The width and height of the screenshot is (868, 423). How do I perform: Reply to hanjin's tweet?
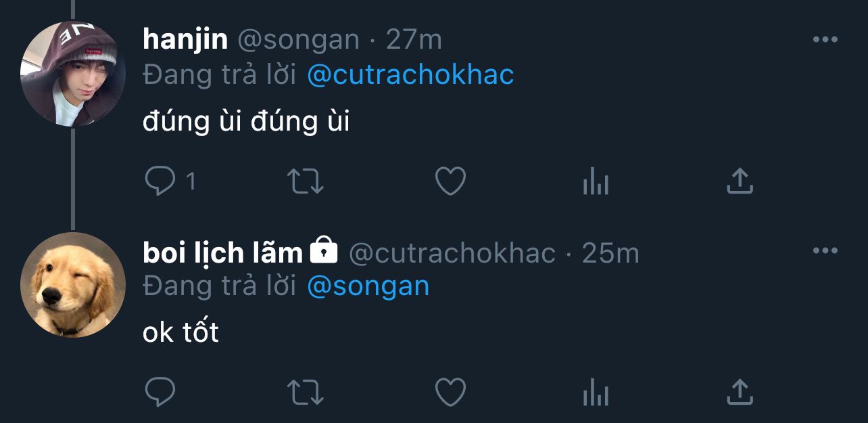[x=160, y=181]
